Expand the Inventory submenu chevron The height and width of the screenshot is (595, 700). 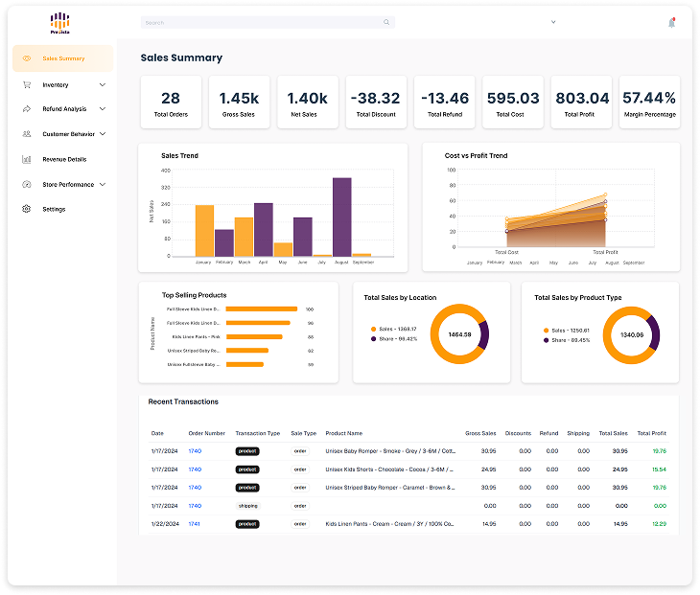pyautogui.click(x=103, y=84)
